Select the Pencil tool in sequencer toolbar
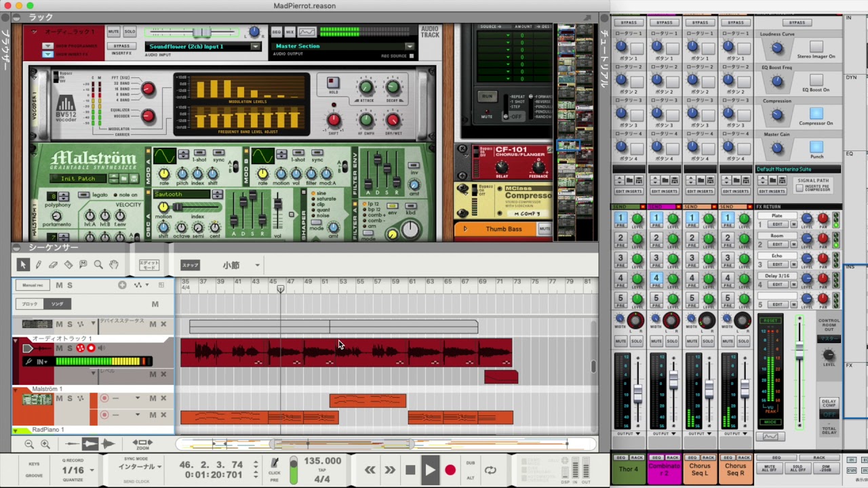This screenshot has height=488, width=868. (x=38, y=265)
